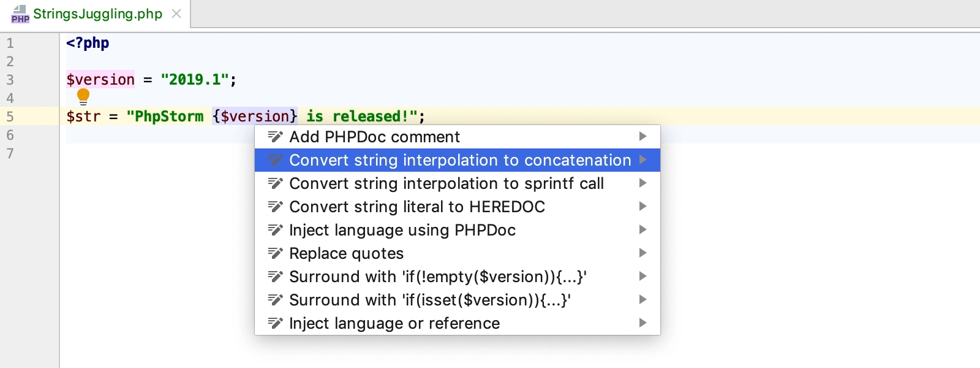Click the 'PhpStorm' word in string
The width and height of the screenshot is (980, 368).
169,117
